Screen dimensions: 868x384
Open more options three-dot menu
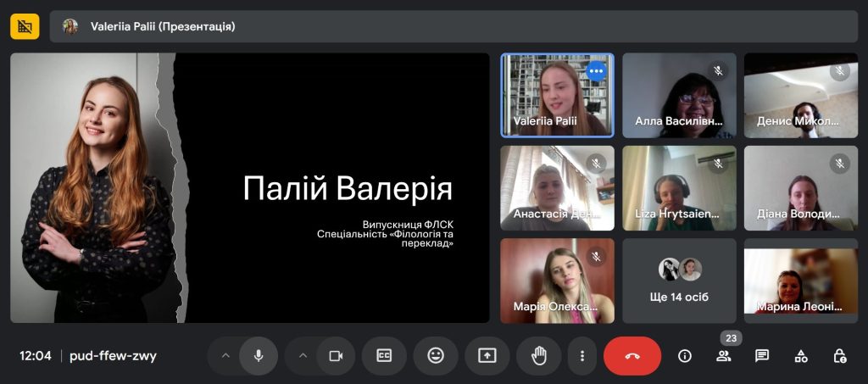[x=581, y=356]
